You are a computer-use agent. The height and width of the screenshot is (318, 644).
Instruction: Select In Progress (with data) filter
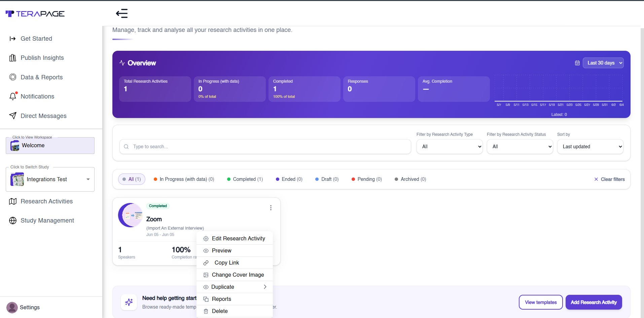pos(184,179)
